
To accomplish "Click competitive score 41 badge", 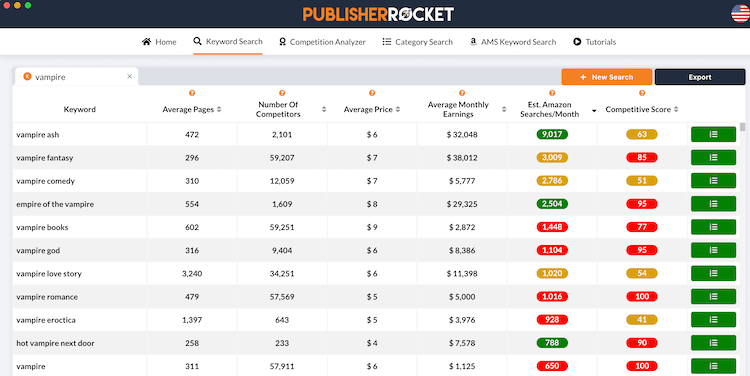I will pyautogui.click(x=642, y=320).
